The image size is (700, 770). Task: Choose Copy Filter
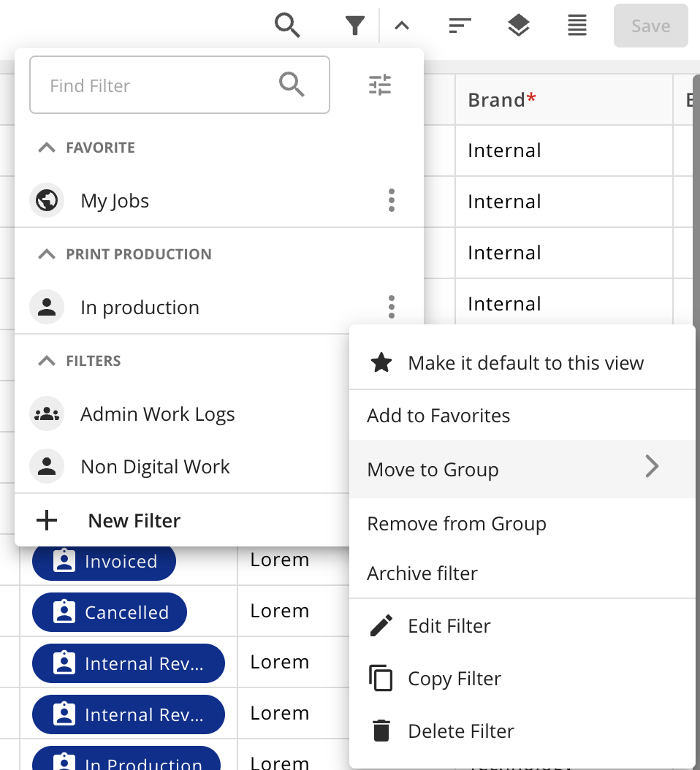(522, 678)
